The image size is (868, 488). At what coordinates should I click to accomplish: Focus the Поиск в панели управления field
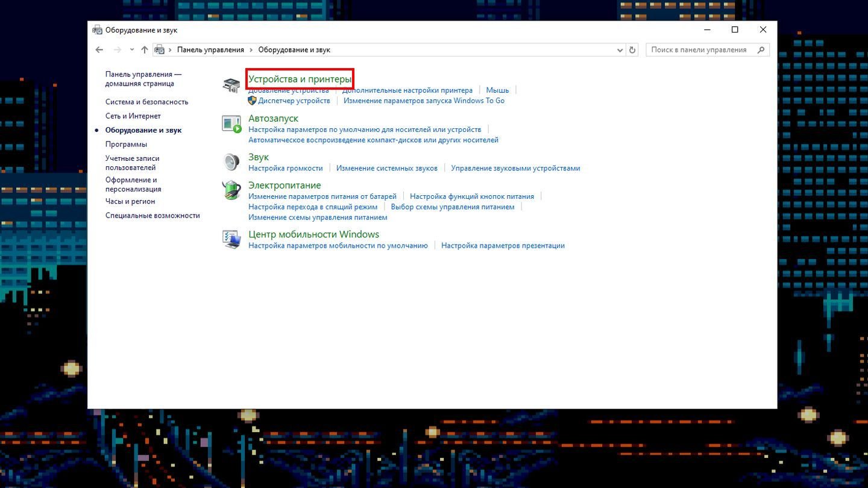coord(708,50)
